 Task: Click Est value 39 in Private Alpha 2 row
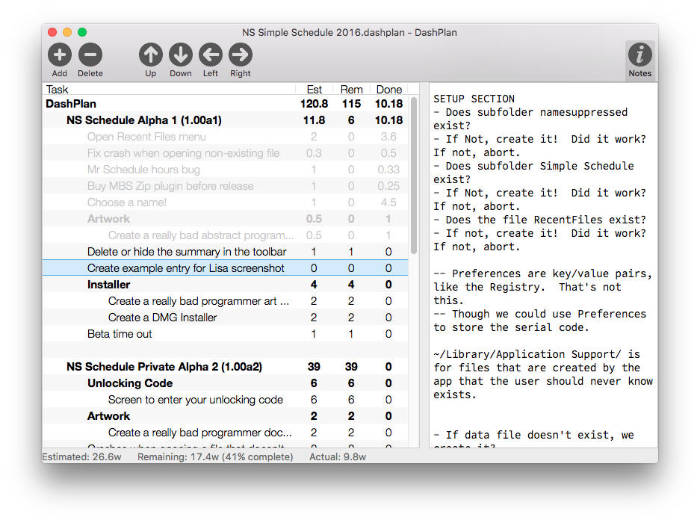(x=314, y=367)
